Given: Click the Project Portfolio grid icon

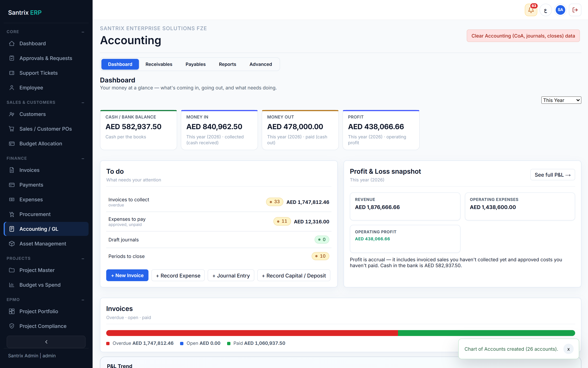Looking at the screenshot, I should (x=12, y=311).
